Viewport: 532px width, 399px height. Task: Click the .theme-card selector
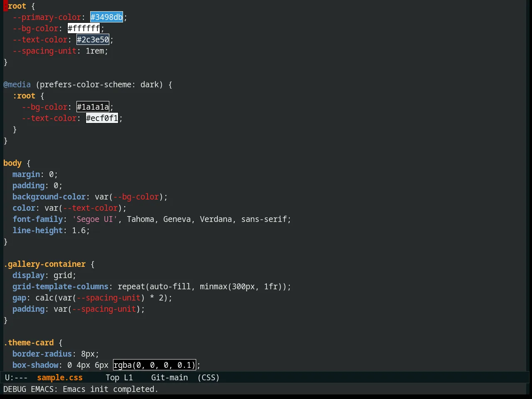point(28,342)
